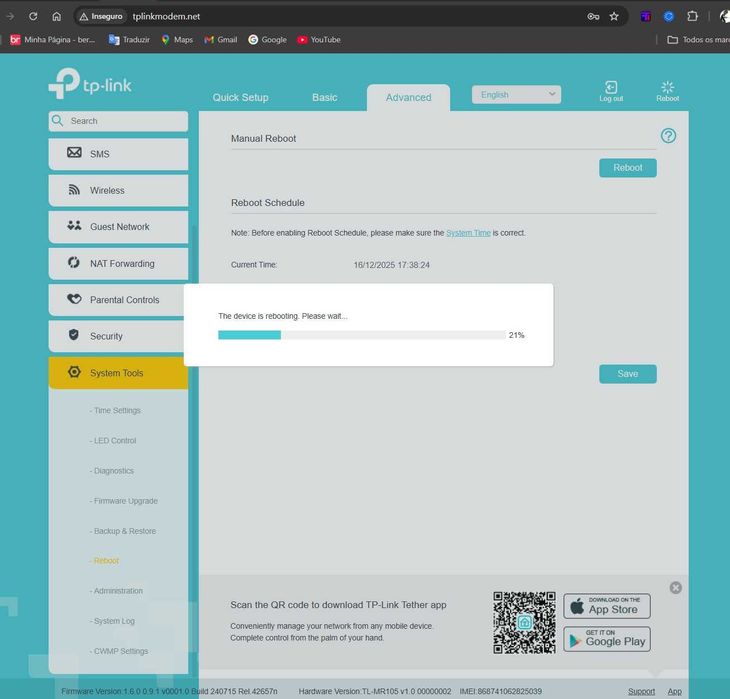This screenshot has width=730, height=699.
Task: Open CWMP Settings submenu
Action: [119, 651]
